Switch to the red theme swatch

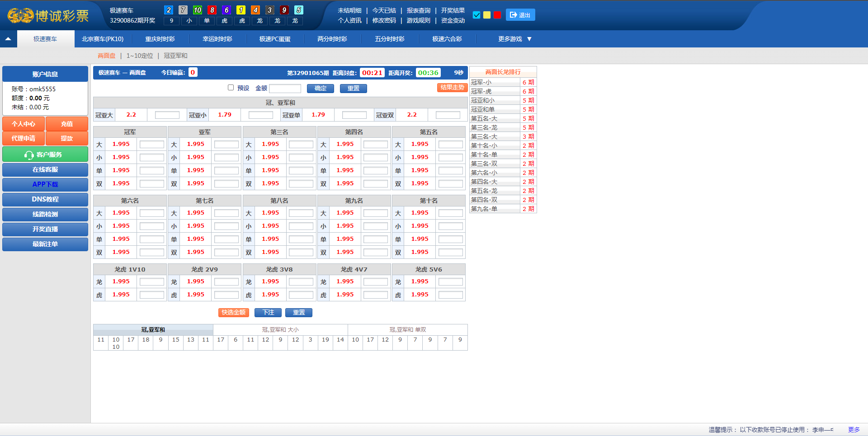pos(497,15)
